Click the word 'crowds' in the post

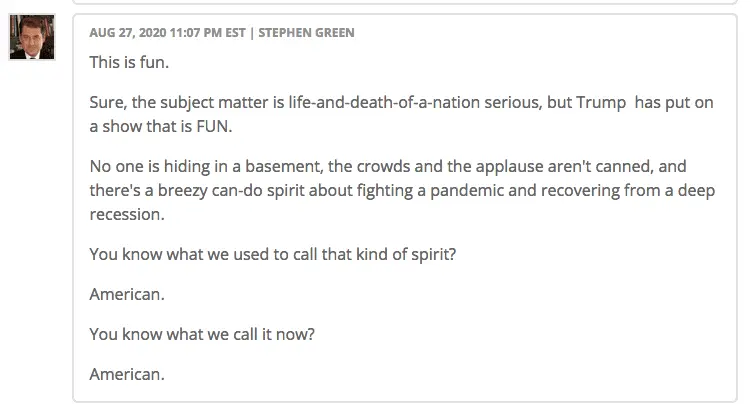pos(356,167)
